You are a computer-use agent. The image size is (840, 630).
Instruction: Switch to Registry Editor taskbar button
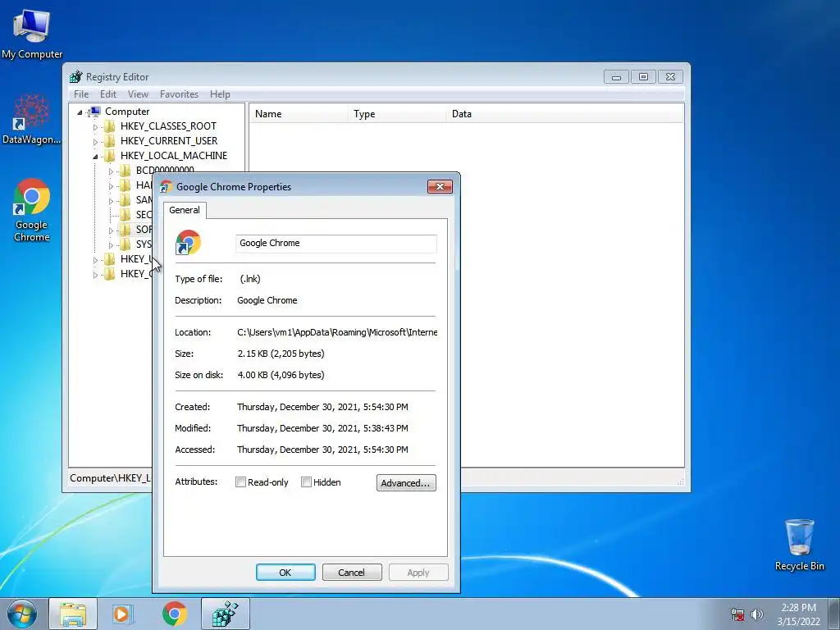click(226, 614)
